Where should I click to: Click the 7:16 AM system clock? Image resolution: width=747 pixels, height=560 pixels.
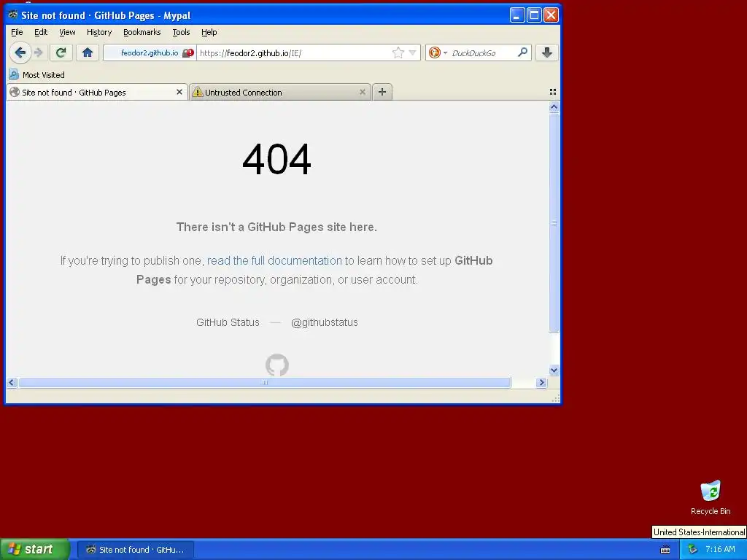pyautogui.click(x=720, y=549)
